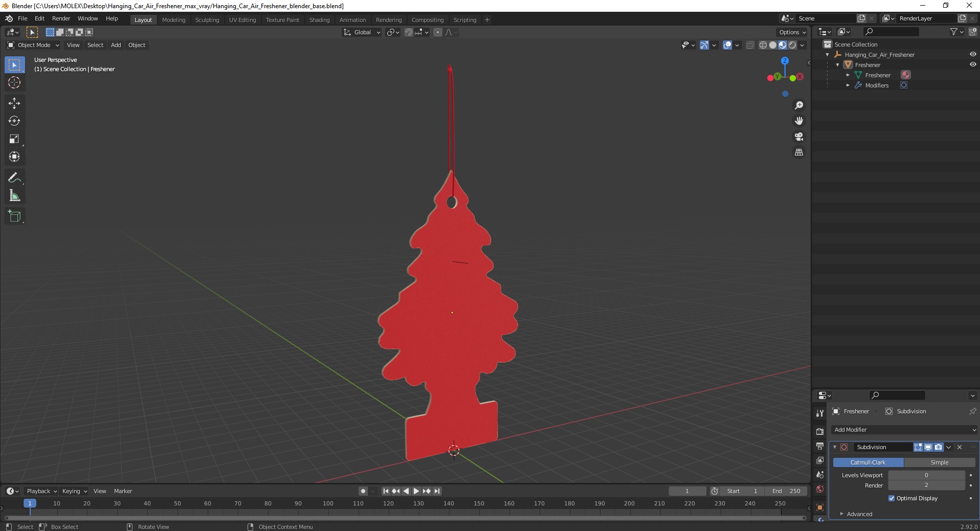
Task: Choose the Select Box tool
Action: coord(14,64)
